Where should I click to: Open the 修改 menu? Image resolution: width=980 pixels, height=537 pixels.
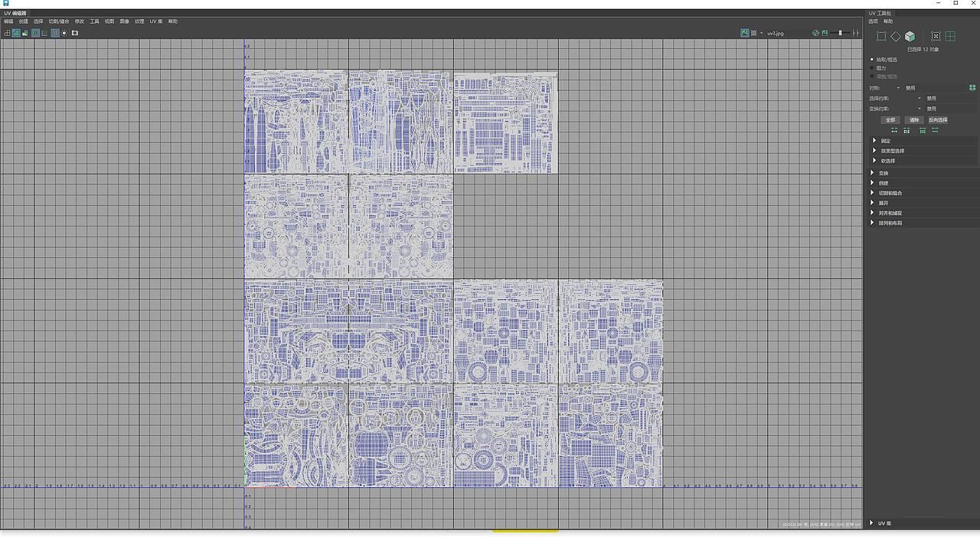coord(80,21)
